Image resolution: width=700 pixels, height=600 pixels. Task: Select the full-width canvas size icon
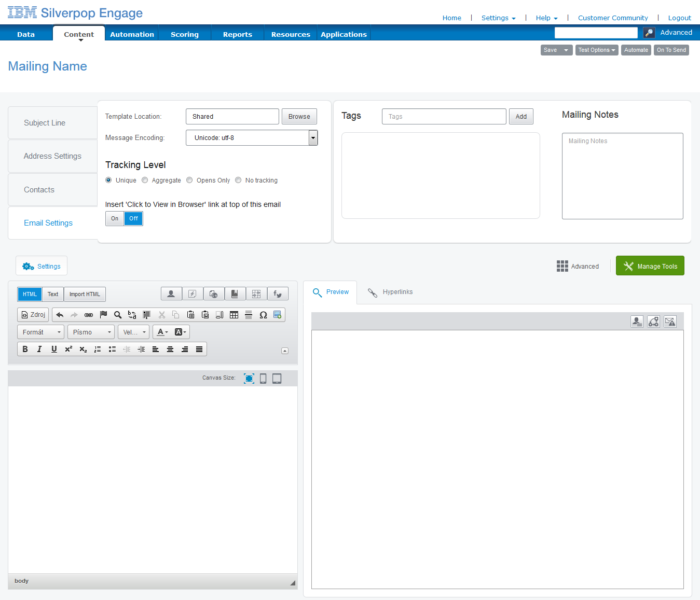tap(249, 379)
